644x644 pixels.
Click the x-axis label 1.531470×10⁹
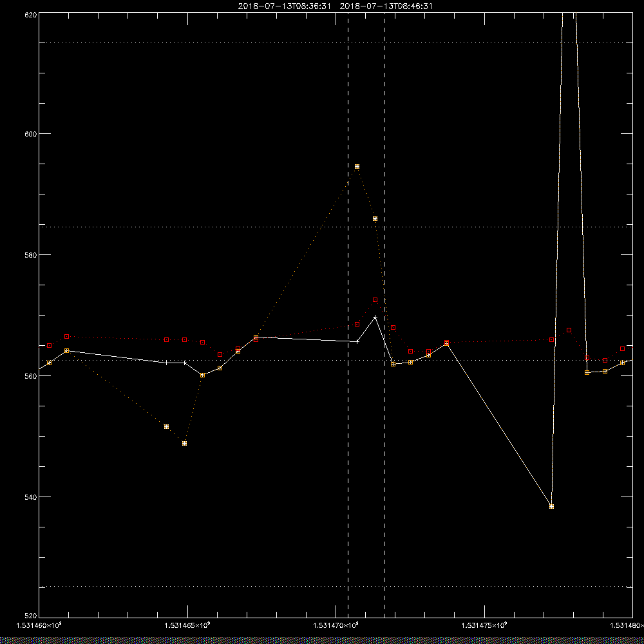coord(336,625)
